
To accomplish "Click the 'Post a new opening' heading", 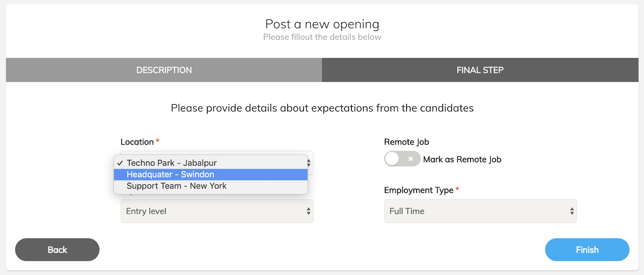I will click(322, 24).
